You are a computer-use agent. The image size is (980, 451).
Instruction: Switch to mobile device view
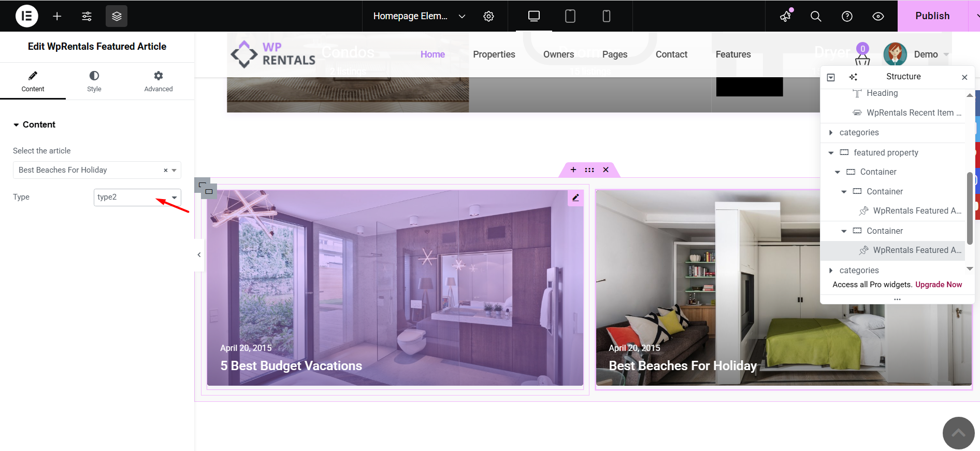(606, 16)
